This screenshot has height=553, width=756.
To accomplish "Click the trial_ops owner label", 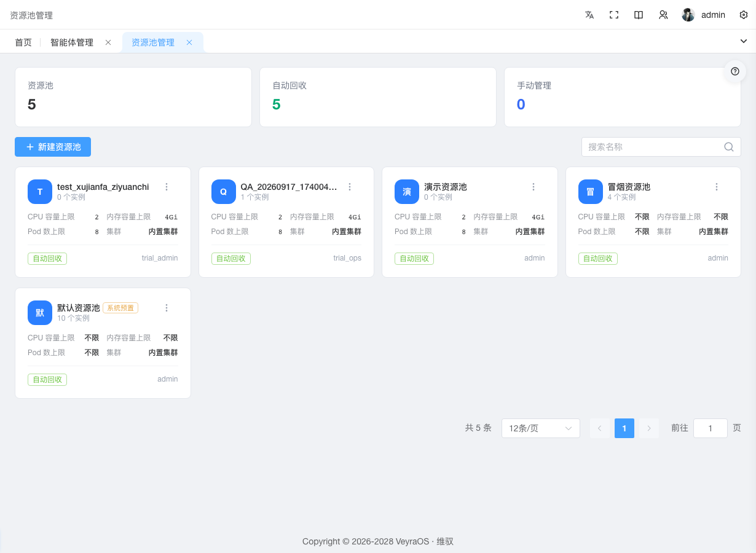I will pyautogui.click(x=347, y=258).
